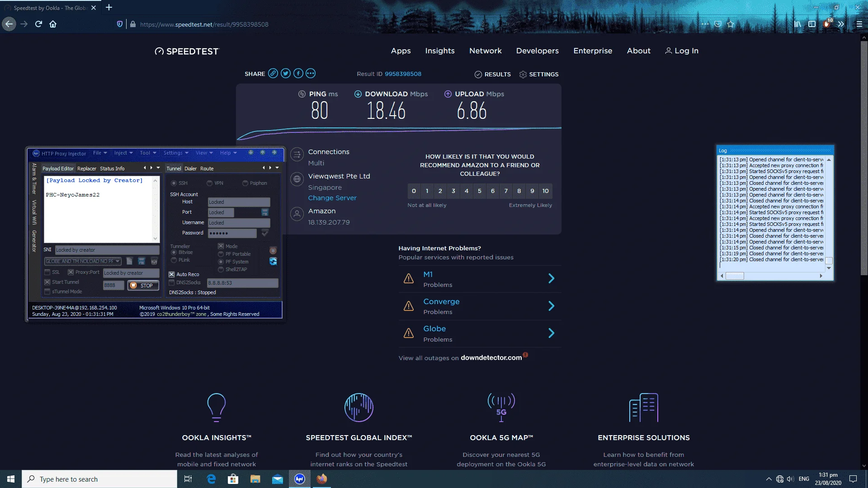The width and height of the screenshot is (868, 488).
Task: Click up-arrow icon in Injector title bar
Action: 263,153
